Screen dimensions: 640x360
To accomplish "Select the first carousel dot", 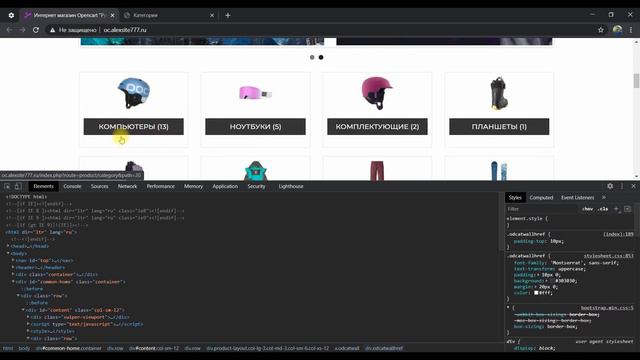I will [312, 58].
